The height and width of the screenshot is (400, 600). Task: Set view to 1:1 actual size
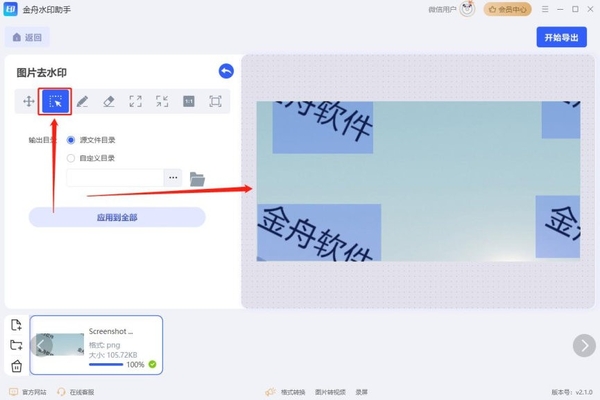[x=189, y=101]
